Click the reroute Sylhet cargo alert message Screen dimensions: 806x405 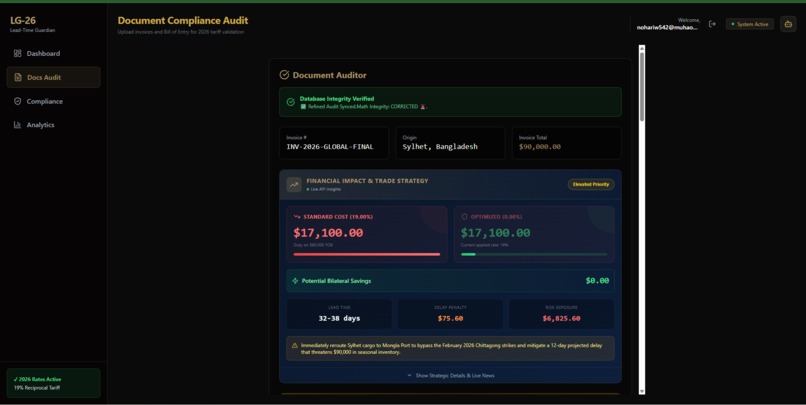(x=451, y=349)
